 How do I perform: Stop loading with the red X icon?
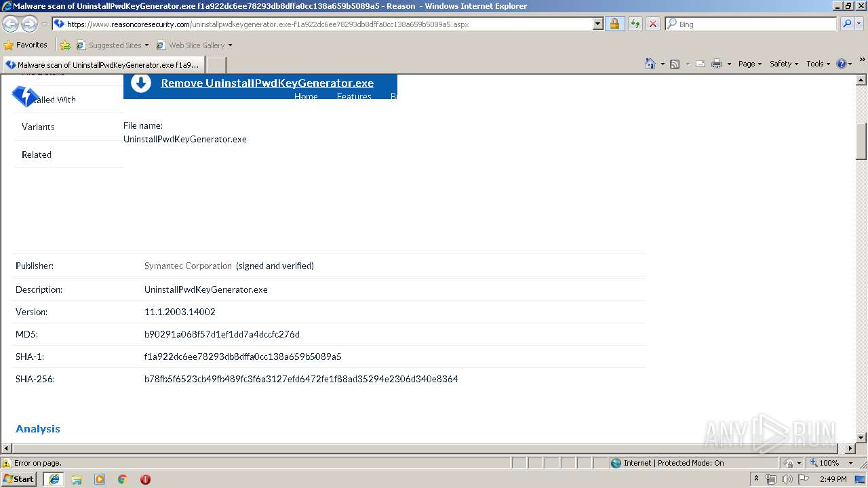tap(652, 24)
